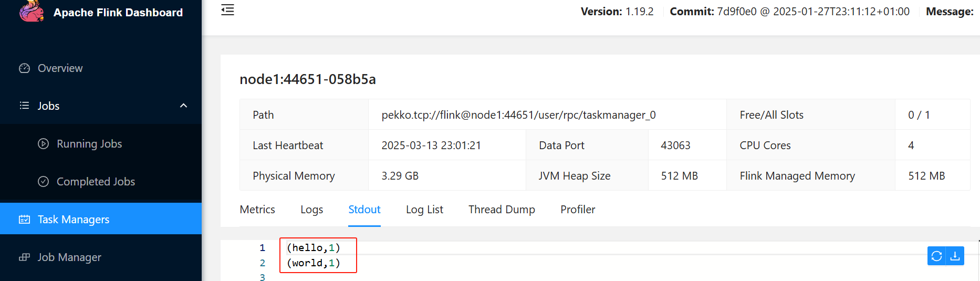View the Thread Dump tab

[x=502, y=210]
